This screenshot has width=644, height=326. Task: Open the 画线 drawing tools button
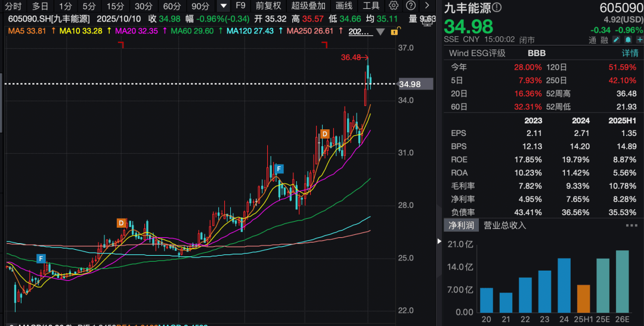pyautogui.click(x=344, y=6)
